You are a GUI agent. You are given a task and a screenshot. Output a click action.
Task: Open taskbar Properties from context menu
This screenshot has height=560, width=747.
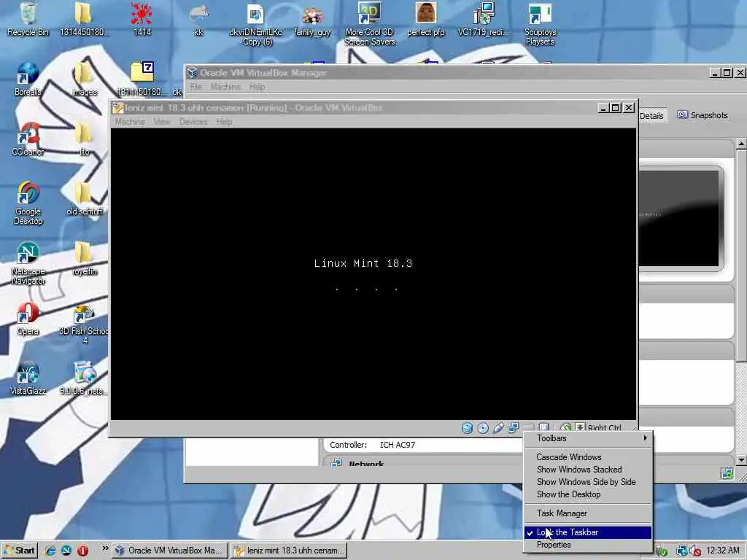tap(588, 545)
